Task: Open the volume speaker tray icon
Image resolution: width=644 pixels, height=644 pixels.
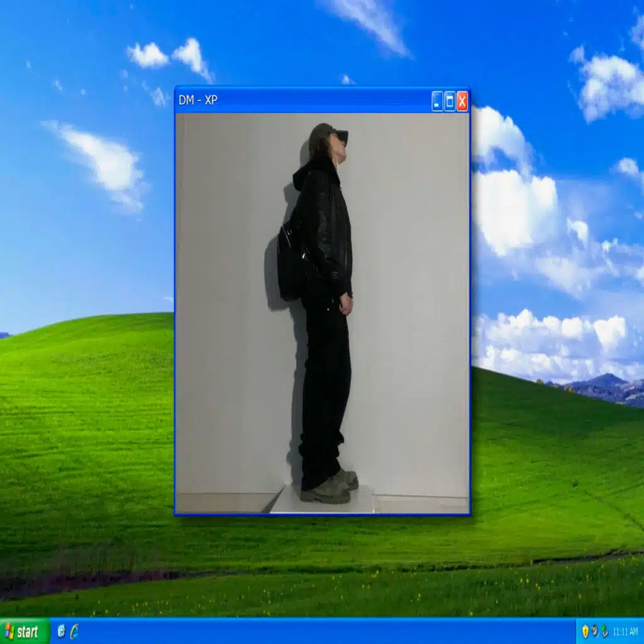Action: point(595,631)
